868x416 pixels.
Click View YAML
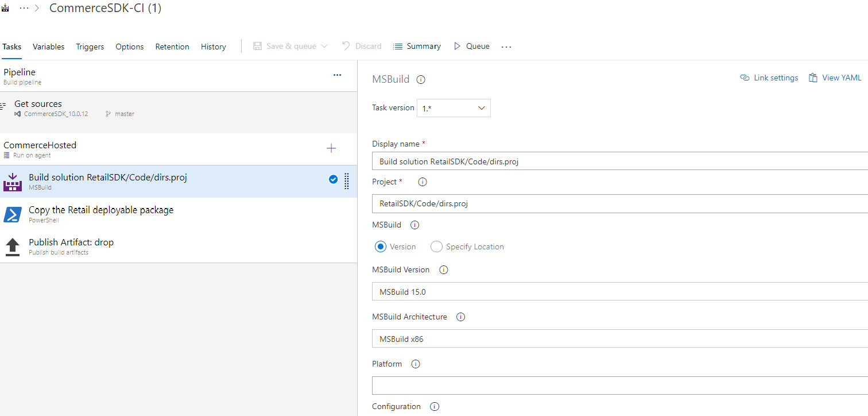[835, 78]
